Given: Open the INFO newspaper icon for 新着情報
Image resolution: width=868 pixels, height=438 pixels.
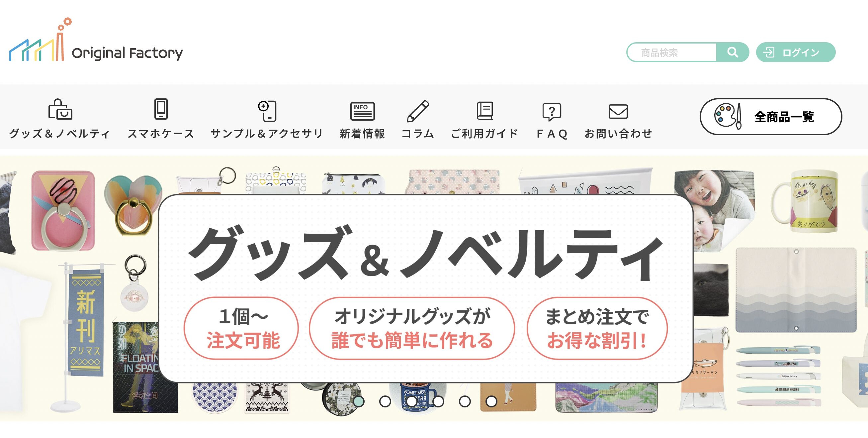Looking at the screenshot, I should [x=363, y=111].
